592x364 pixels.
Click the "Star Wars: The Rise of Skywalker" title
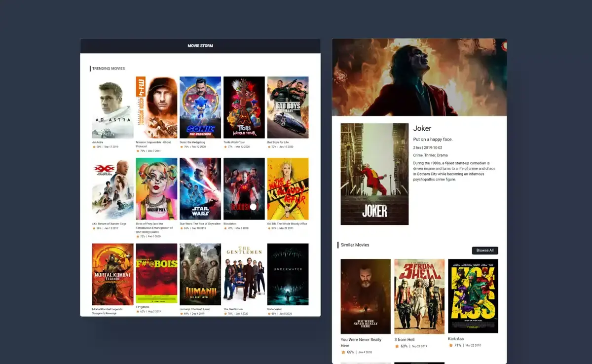click(200, 223)
